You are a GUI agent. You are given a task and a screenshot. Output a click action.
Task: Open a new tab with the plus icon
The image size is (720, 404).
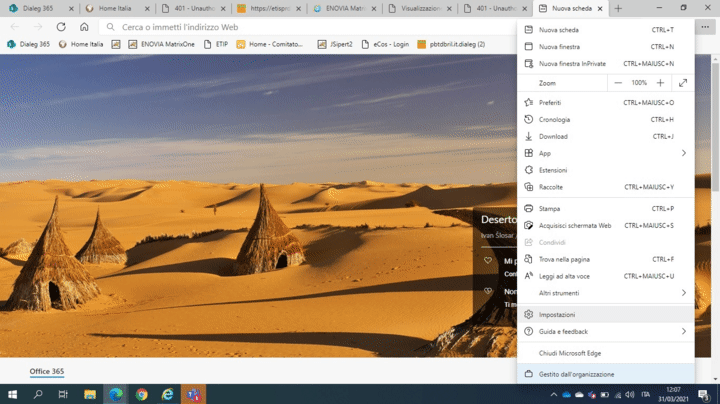(x=618, y=8)
